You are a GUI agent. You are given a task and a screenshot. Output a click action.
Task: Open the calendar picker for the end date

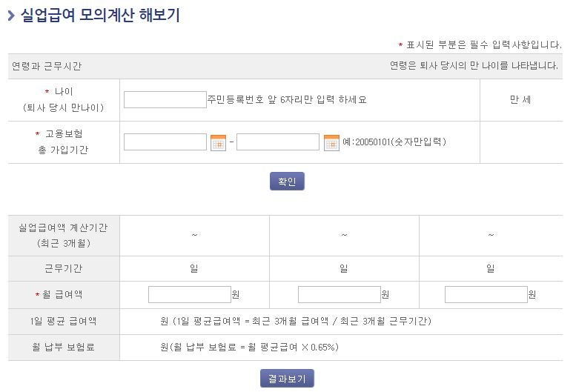331,143
